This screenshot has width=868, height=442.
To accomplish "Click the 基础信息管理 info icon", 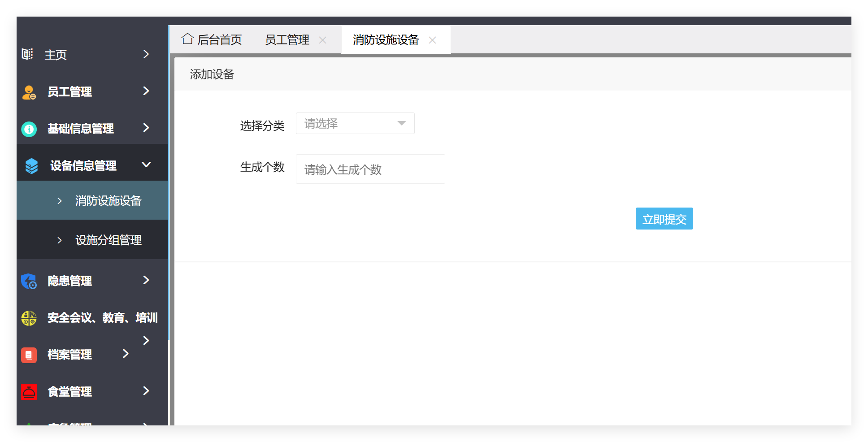I will coord(28,129).
